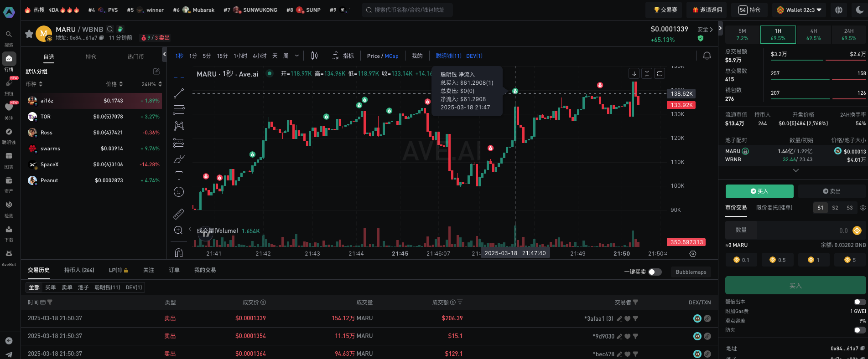The height and width of the screenshot is (359, 868).
Task: Click the Bubblemaps button
Action: 691,272
